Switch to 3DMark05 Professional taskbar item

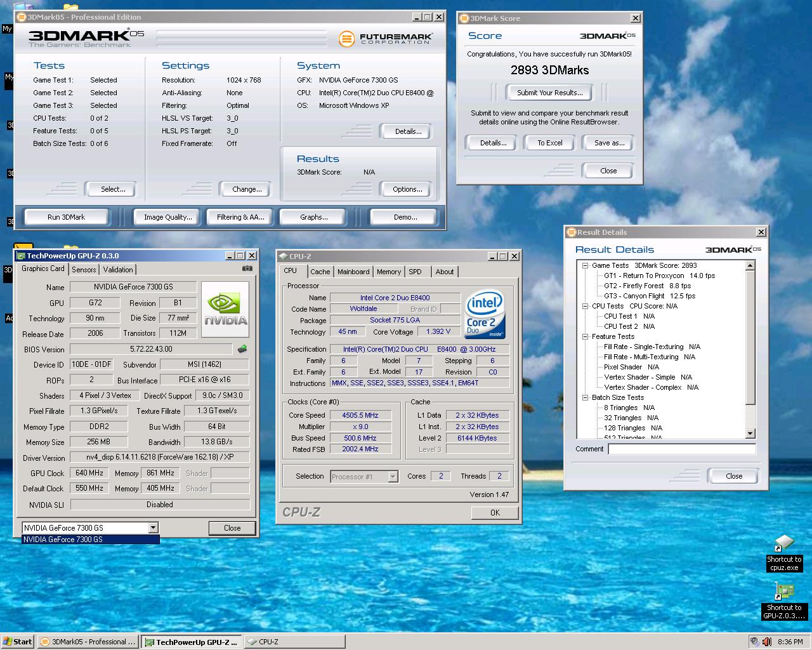coord(88,642)
